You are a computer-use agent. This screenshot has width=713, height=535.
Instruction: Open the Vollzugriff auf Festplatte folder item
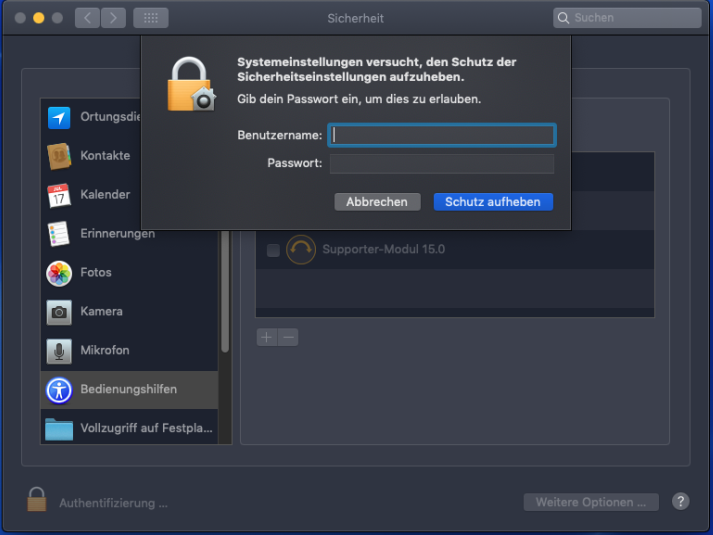128,428
